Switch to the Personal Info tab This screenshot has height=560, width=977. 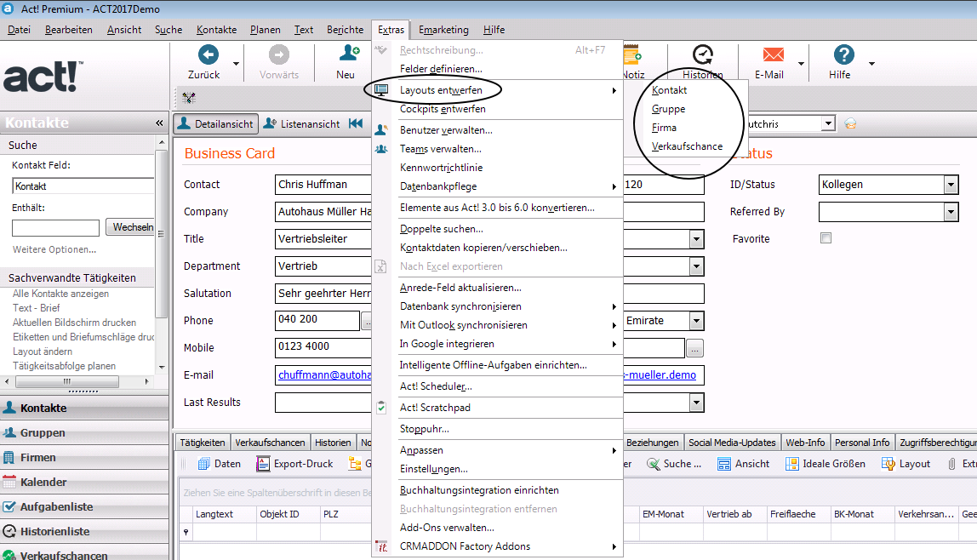[862, 443]
